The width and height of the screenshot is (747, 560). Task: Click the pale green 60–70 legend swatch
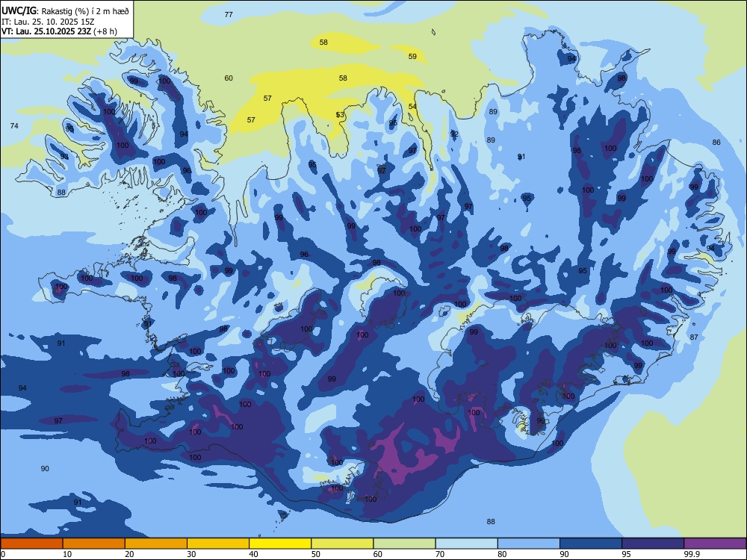[x=404, y=544]
